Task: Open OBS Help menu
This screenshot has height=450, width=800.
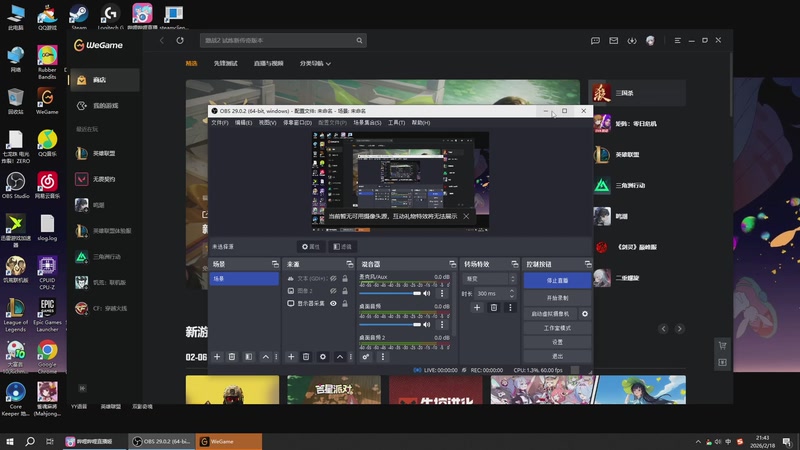Action: point(421,122)
